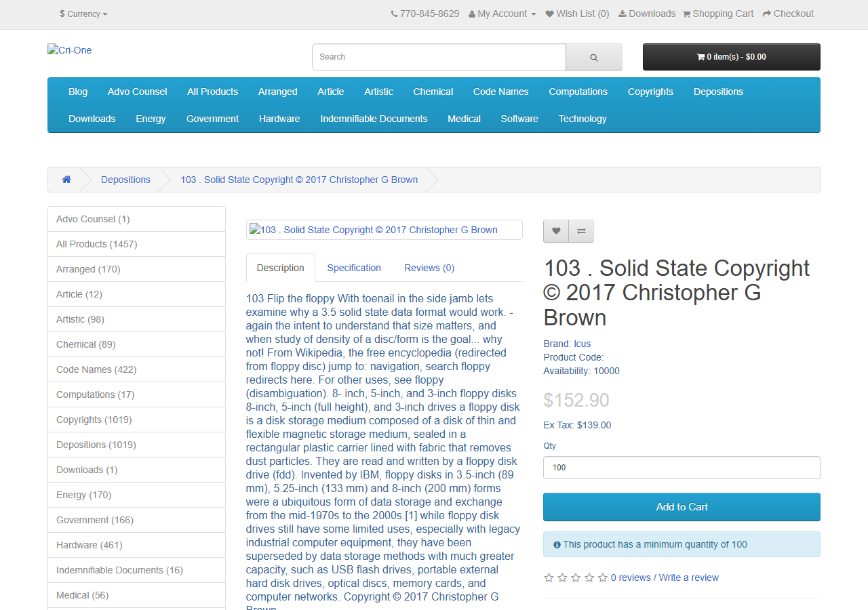Open All Products (1457) sidebar category

[136, 244]
